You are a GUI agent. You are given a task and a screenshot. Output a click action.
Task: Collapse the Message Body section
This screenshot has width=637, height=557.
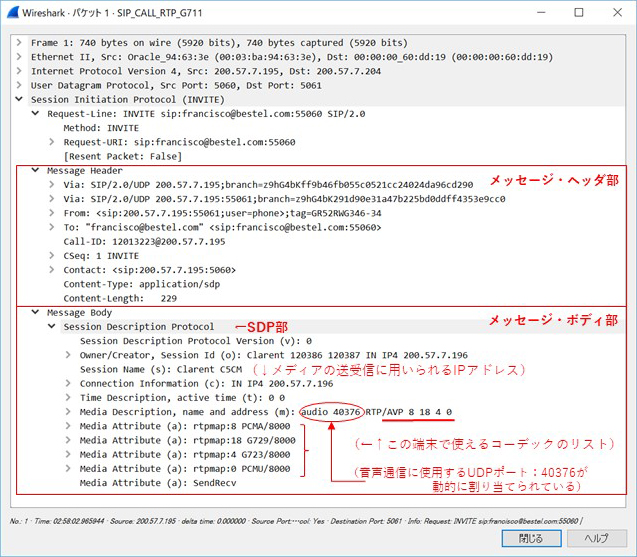[36, 312]
